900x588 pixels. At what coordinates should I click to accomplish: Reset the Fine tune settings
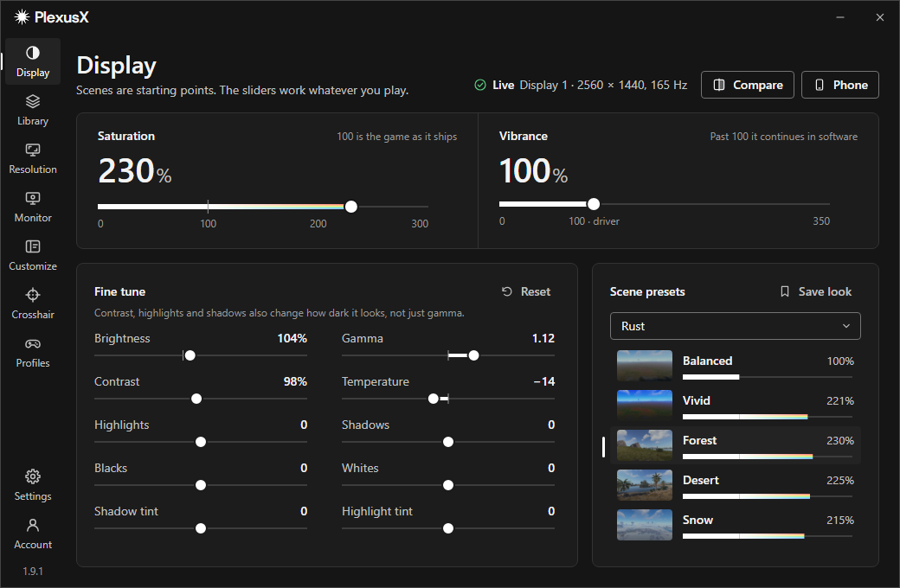click(x=526, y=291)
